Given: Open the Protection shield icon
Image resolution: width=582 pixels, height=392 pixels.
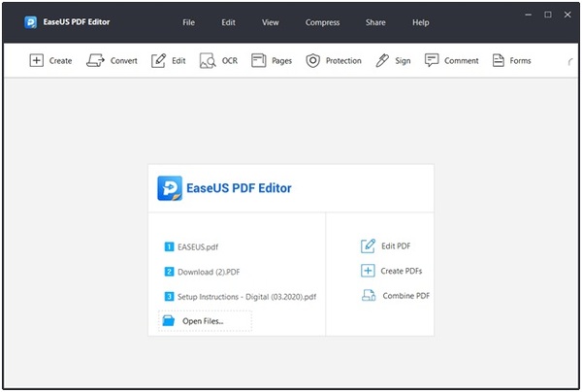Looking at the screenshot, I should [x=313, y=60].
